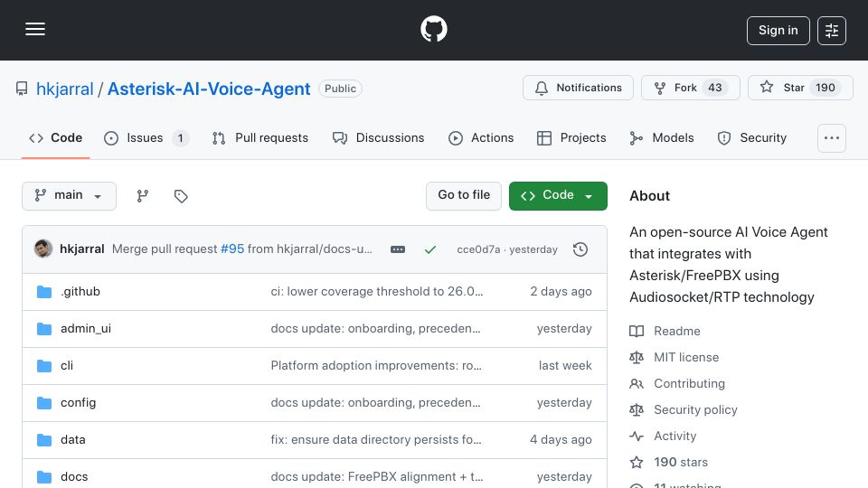Screen dimensions: 868x488
Task: Open the 'Platform adoption improvements' commit message
Action: point(376,366)
